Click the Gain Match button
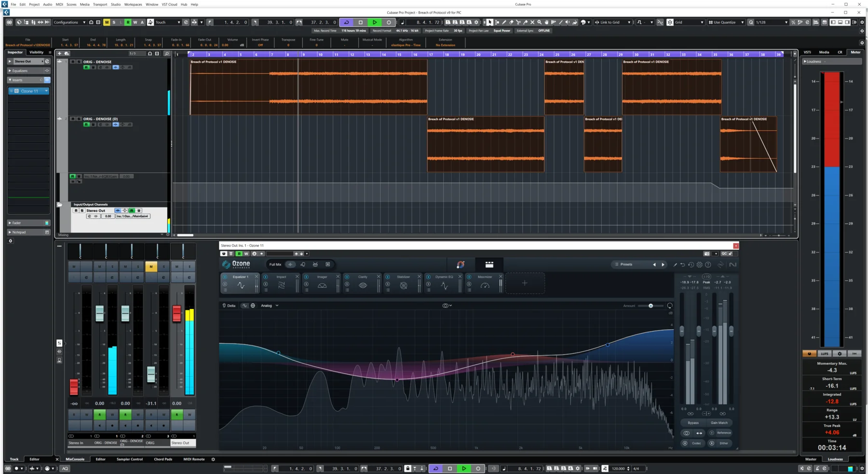868x474 pixels. pos(719,423)
